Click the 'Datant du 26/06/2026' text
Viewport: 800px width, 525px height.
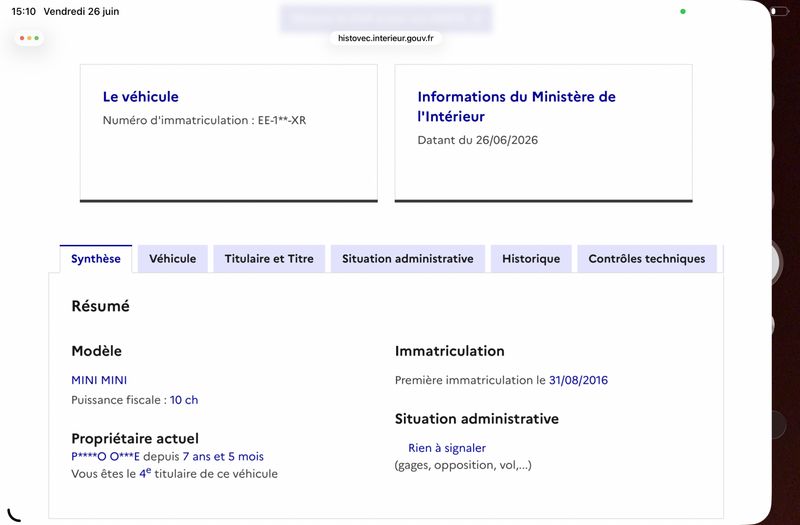coord(478,140)
